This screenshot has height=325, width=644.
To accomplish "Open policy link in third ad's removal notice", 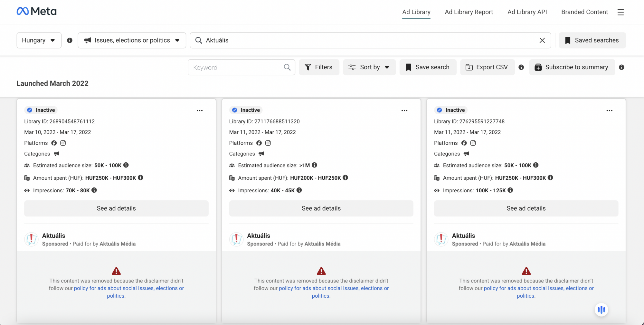I will click(x=539, y=288).
